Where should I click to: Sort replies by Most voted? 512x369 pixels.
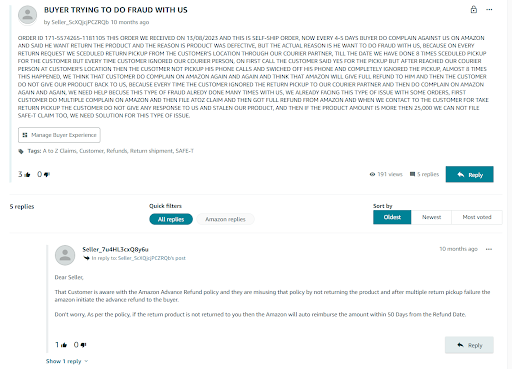tap(477, 217)
